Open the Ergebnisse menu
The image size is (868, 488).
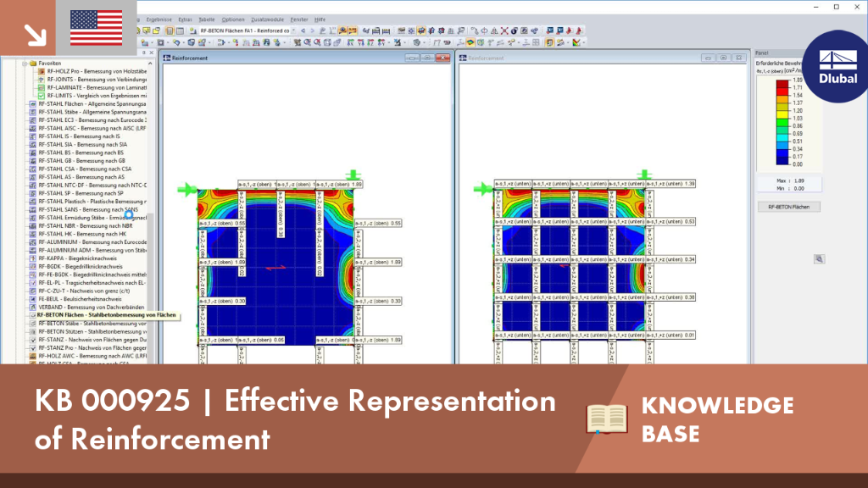[x=159, y=19]
